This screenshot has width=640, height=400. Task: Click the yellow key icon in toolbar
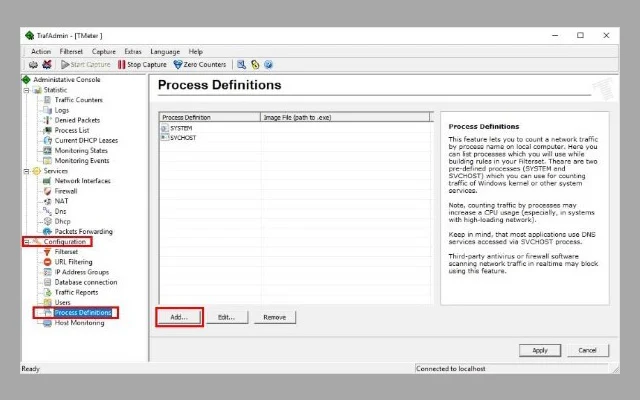[255, 64]
